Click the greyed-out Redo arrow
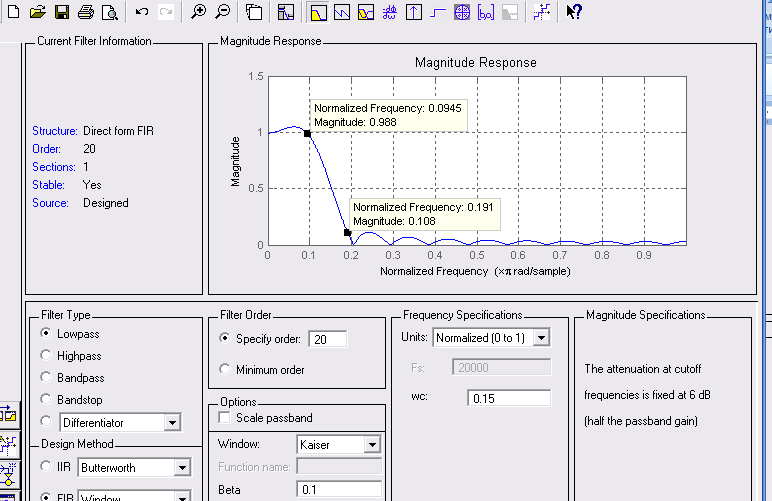The width and height of the screenshot is (772, 501). pos(166,11)
